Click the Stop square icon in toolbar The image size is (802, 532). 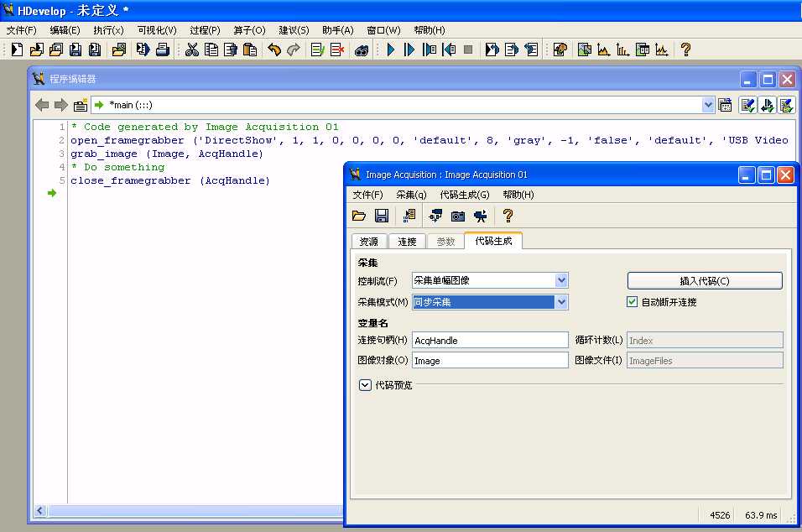click(x=468, y=50)
